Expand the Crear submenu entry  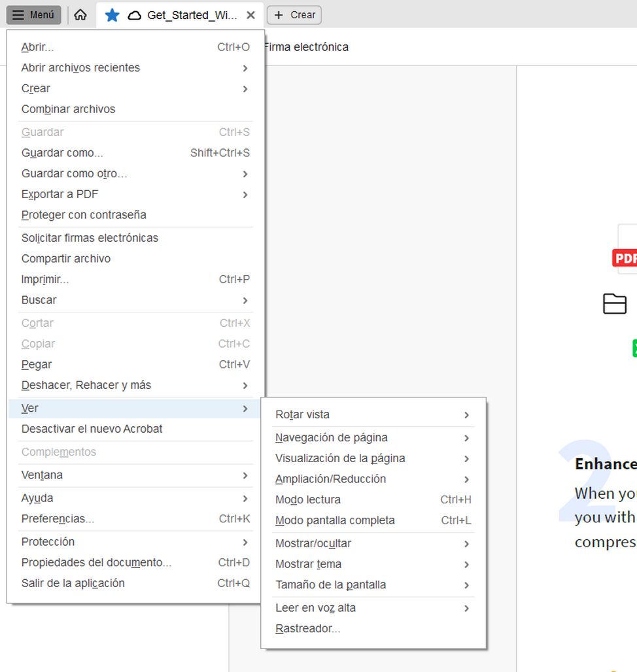[x=135, y=88]
